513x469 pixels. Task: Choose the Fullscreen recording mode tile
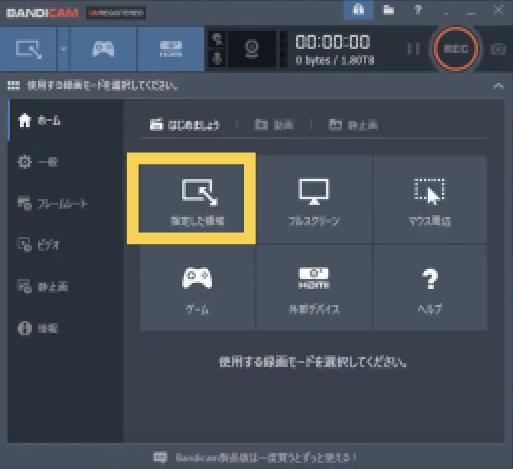314,199
